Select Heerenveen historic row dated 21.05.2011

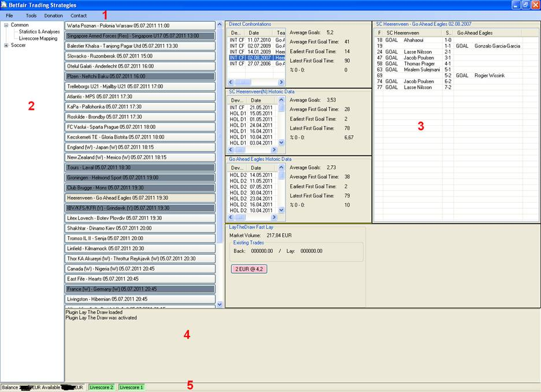[253, 107]
